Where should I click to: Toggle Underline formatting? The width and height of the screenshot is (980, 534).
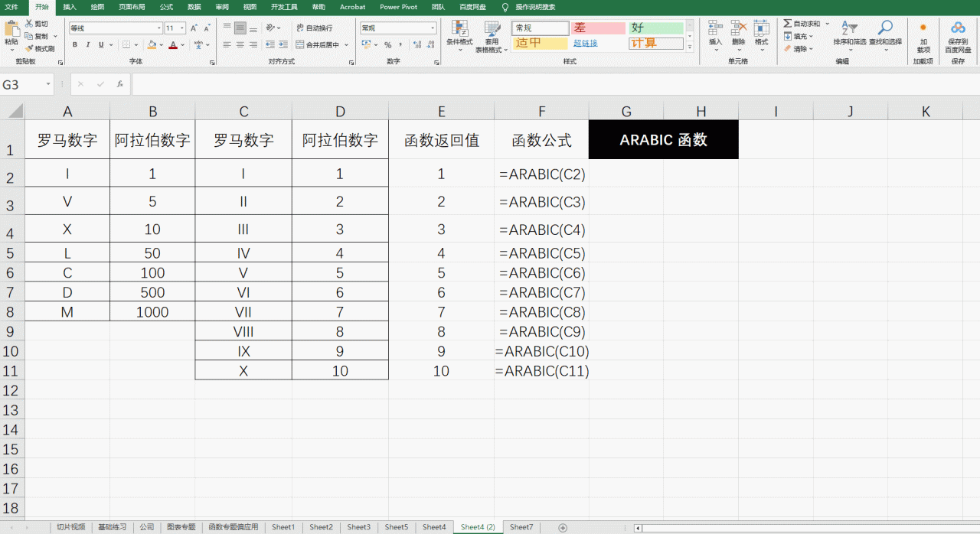(103, 45)
